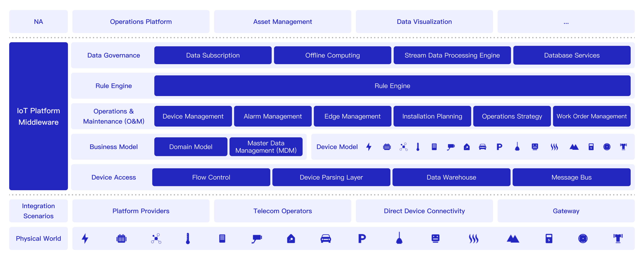Select the Data Subscription block under Data Governance
The width and height of the screenshot is (644, 260).
(x=213, y=55)
